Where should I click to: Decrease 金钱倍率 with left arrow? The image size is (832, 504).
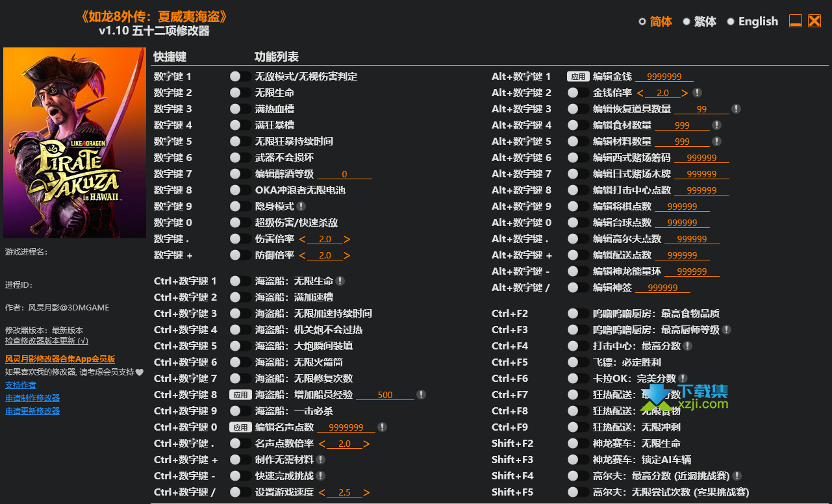pos(640,93)
